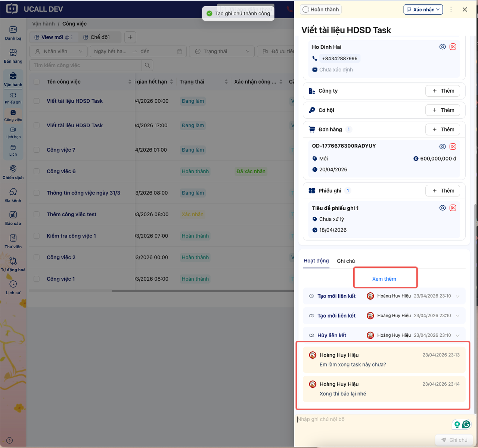Open the Nhân viên filter dropdown
The image size is (478, 448).
[58, 52]
